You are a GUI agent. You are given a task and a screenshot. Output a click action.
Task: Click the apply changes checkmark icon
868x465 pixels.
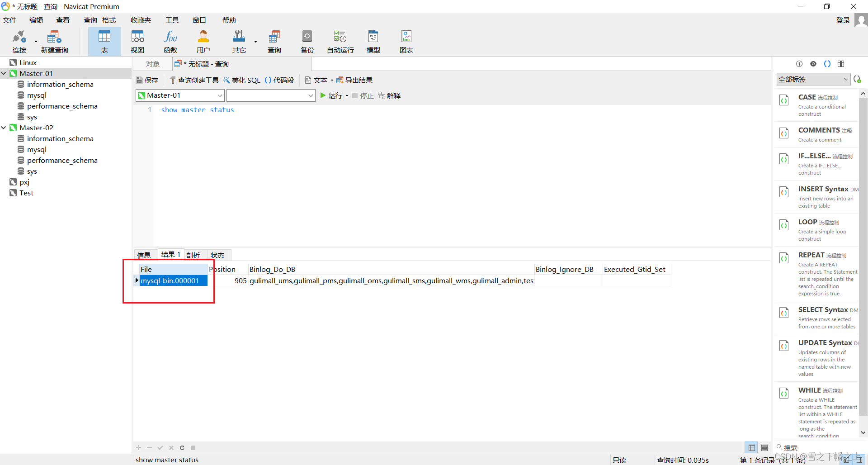tap(160, 448)
